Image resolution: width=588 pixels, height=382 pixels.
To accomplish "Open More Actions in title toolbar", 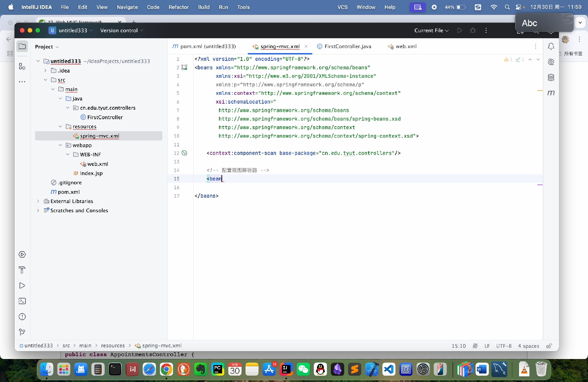I will pos(486,30).
